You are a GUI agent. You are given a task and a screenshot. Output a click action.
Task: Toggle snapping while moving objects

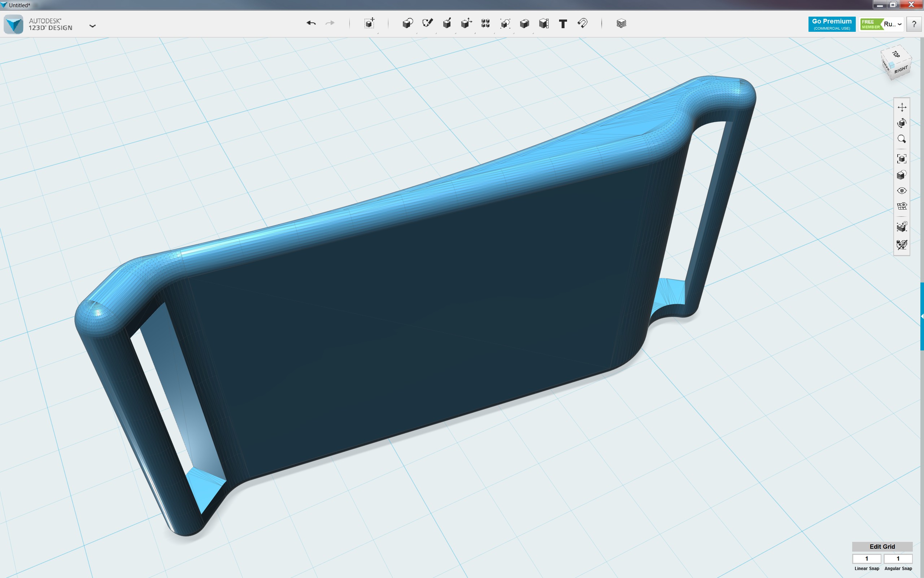pyautogui.click(x=902, y=227)
